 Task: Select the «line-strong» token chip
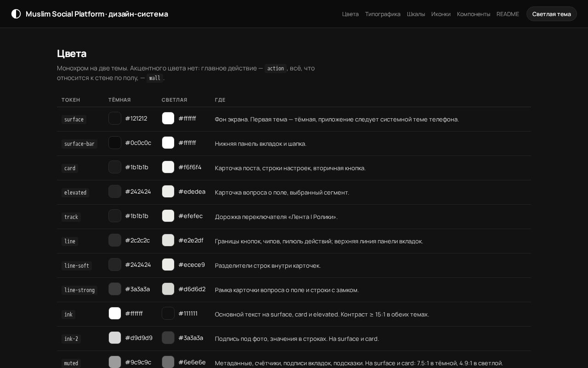click(79, 290)
